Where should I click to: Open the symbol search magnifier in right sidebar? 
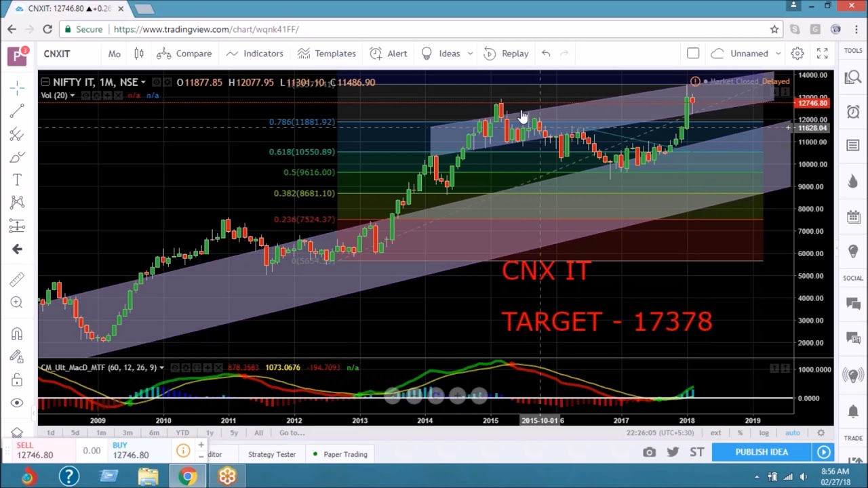(x=853, y=77)
